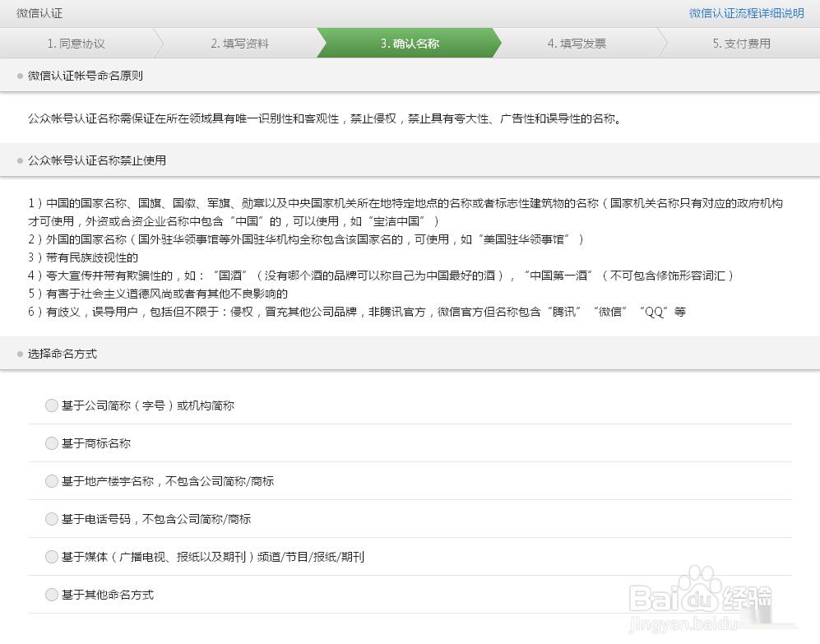Click the 微信认证 page title

tap(39, 13)
